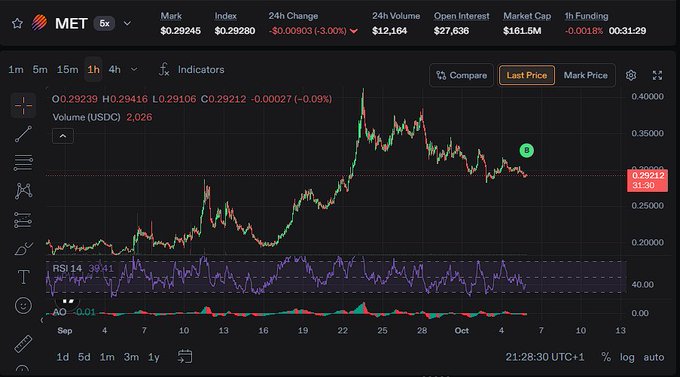This screenshot has height=377, width=680.
Task: Select the brush drawing tool
Action: click(x=23, y=249)
